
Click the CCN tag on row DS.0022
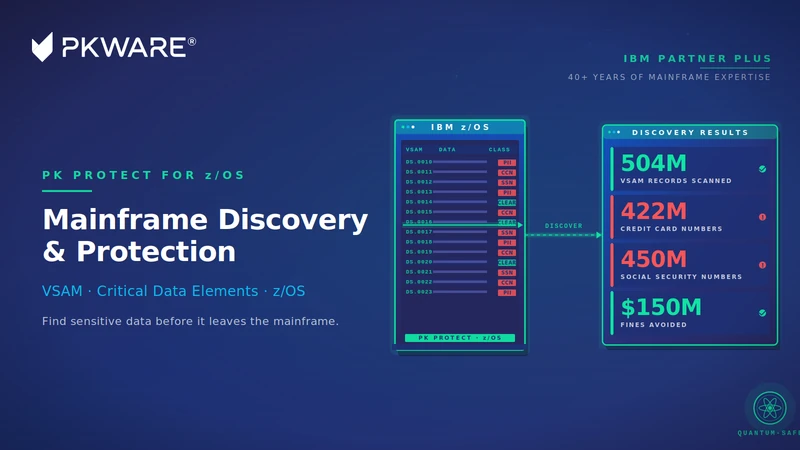[507, 282]
